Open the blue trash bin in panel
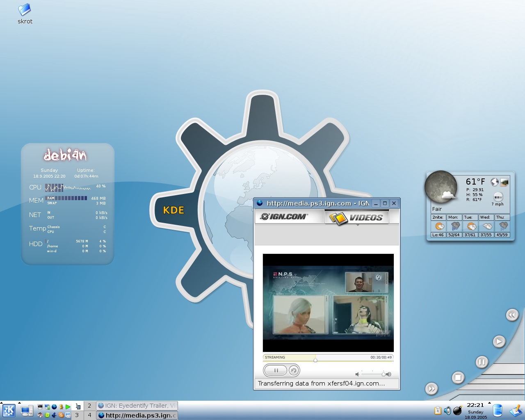This screenshot has width=525, height=420. click(x=498, y=410)
